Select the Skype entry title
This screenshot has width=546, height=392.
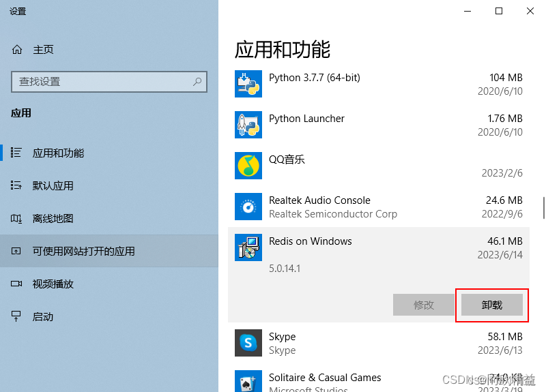point(282,337)
